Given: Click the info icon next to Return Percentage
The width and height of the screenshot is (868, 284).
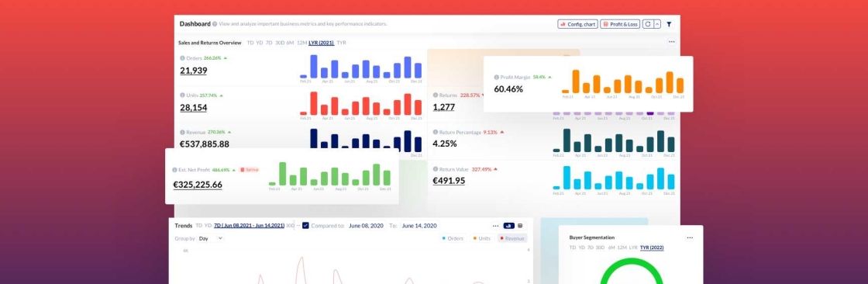Looking at the screenshot, I should (x=435, y=133).
